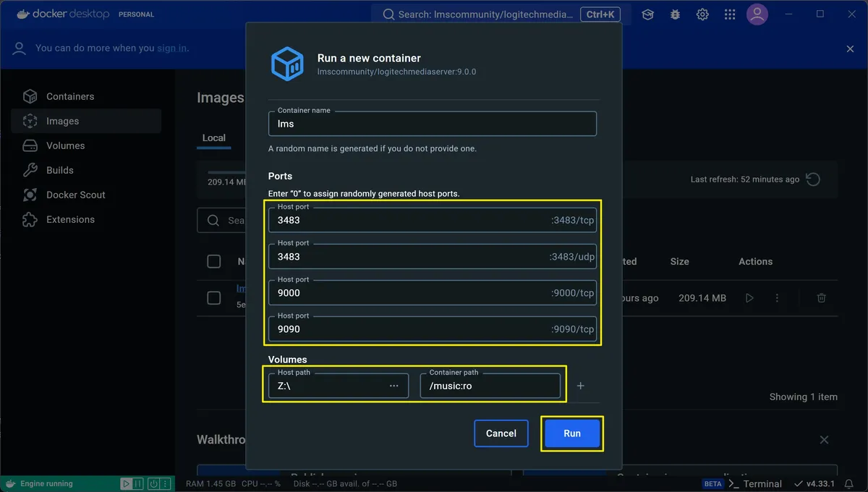
Task: Edit host port for :3483/tcp
Action: tap(433, 220)
